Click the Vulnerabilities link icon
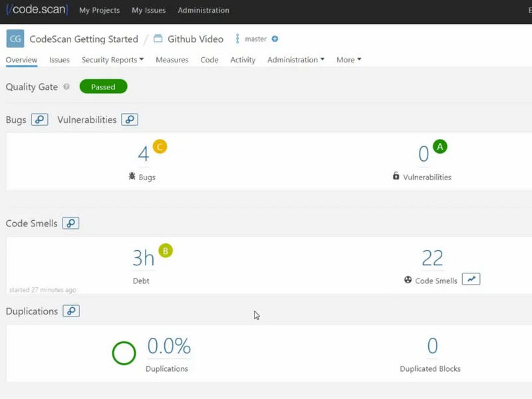The image size is (532, 399). pos(130,120)
